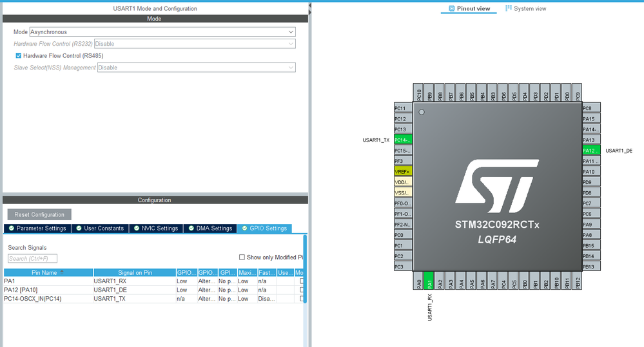Enable Show only Modified Pins checkbox
644x347 pixels.
point(242,257)
